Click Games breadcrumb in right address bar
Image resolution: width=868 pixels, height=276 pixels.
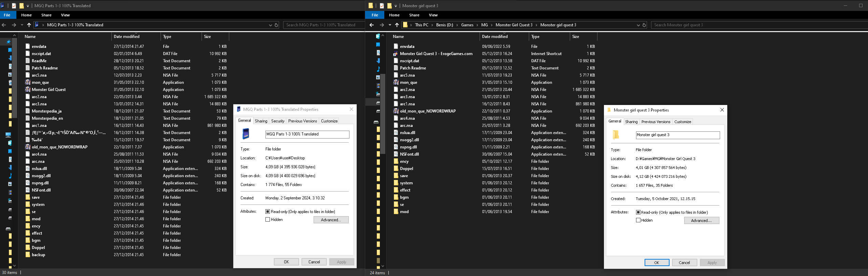pos(467,25)
